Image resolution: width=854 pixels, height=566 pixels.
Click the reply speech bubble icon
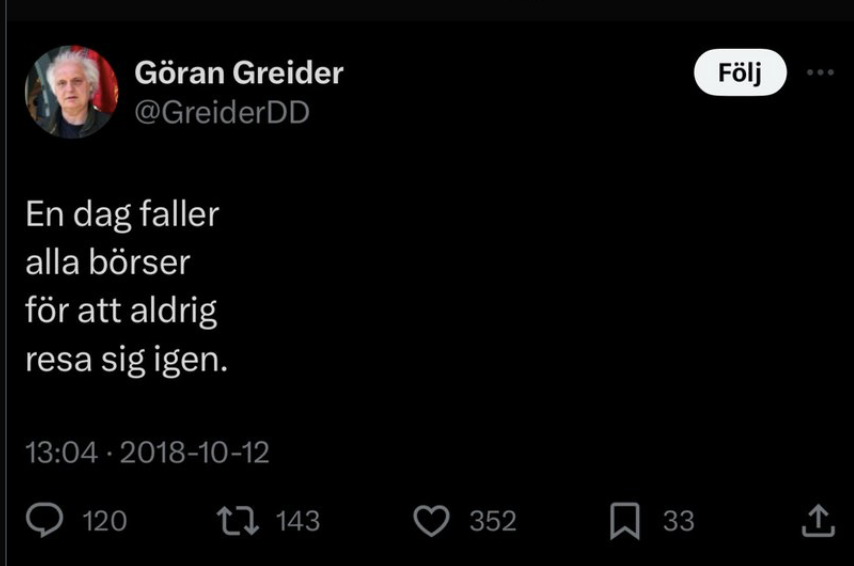(x=46, y=520)
